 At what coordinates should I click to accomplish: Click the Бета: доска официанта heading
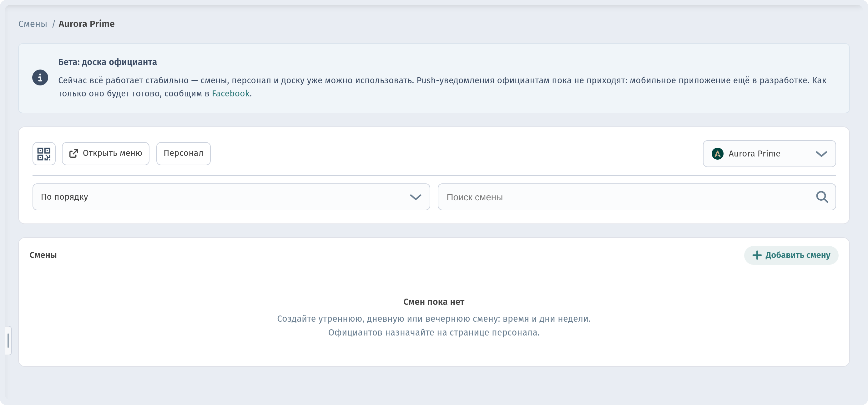click(108, 62)
